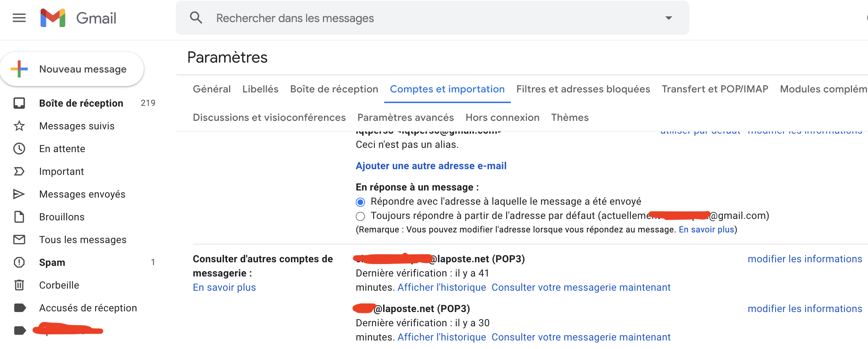Select reply with address message was sent to
Screen dimensions: 868x349
pos(360,202)
